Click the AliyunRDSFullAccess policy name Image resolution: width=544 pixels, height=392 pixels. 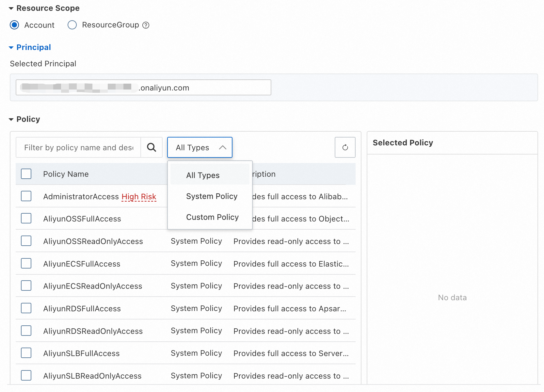tap(82, 309)
